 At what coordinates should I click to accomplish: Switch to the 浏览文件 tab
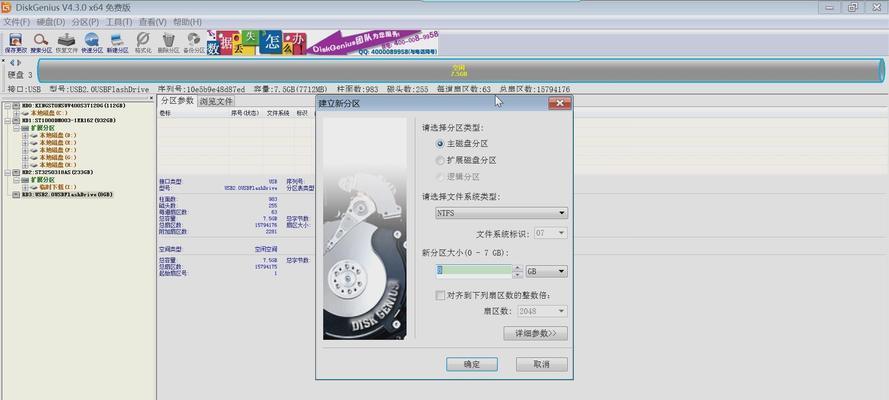coord(216,101)
